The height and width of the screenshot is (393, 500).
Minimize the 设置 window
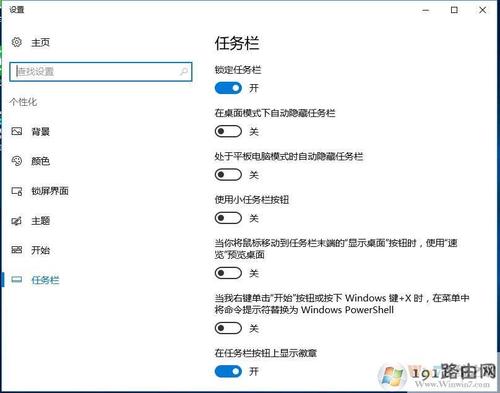click(x=426, y=10)
